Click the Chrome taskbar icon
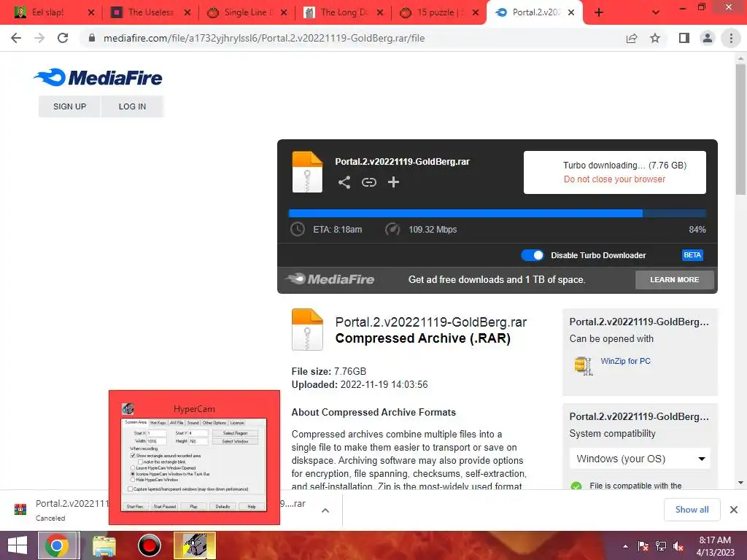The width and height of the screenshot is (747, 560). tap(57, 545)
